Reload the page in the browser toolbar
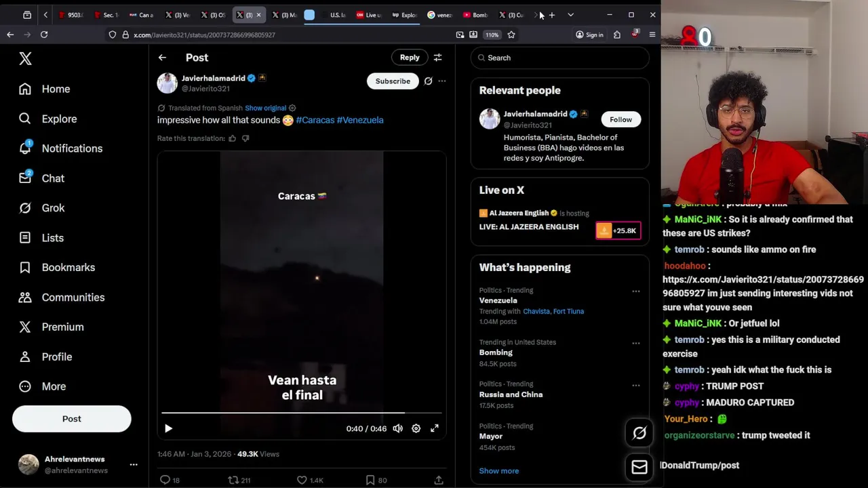This screenshot has width=868, height=488. (44, 35)
